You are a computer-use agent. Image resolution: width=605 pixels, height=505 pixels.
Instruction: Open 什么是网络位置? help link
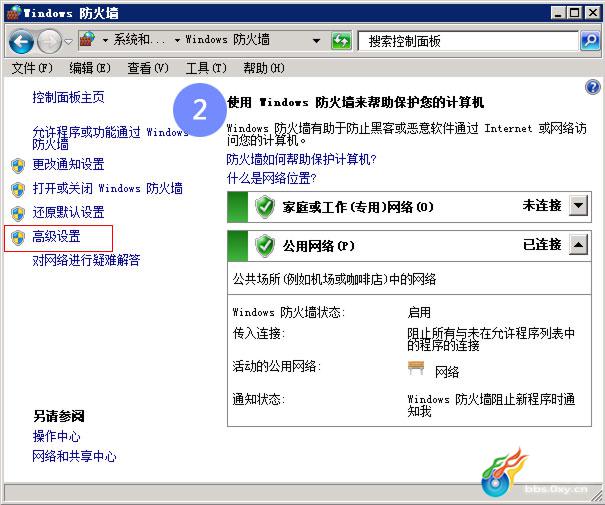click(x=272, y=178)
